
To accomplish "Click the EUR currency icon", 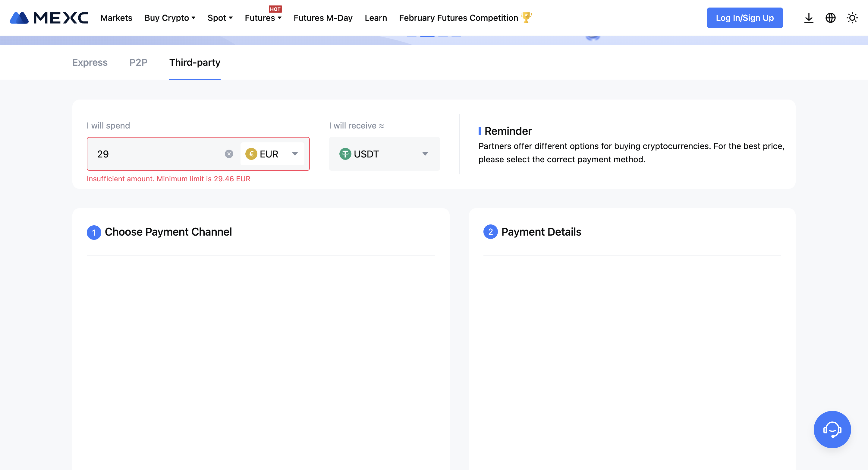I will tap(252, 153).
